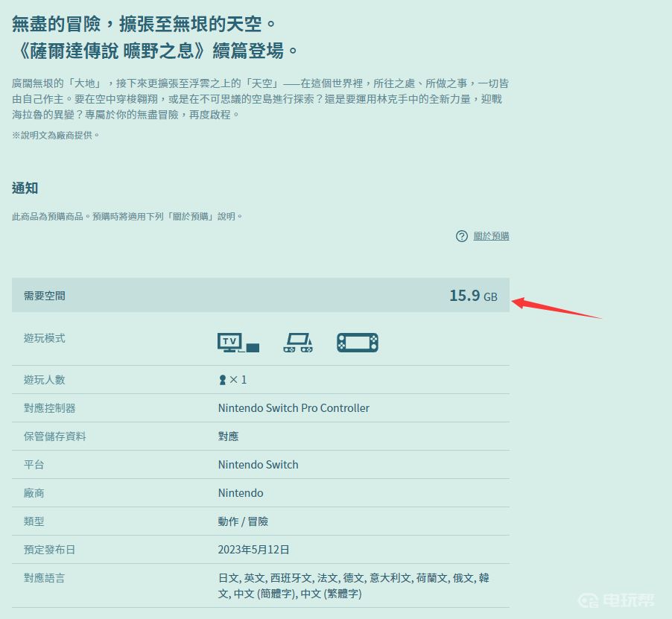Select the 動作 / 冒險 genre value
The width and height of the screenshot is (672, 619).
coord(243,521)
